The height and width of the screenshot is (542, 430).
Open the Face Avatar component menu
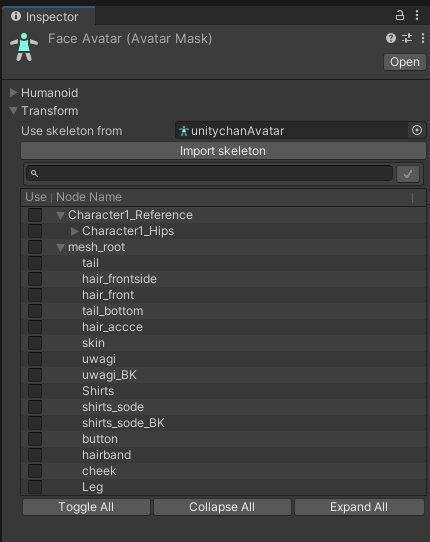(423, 38)
